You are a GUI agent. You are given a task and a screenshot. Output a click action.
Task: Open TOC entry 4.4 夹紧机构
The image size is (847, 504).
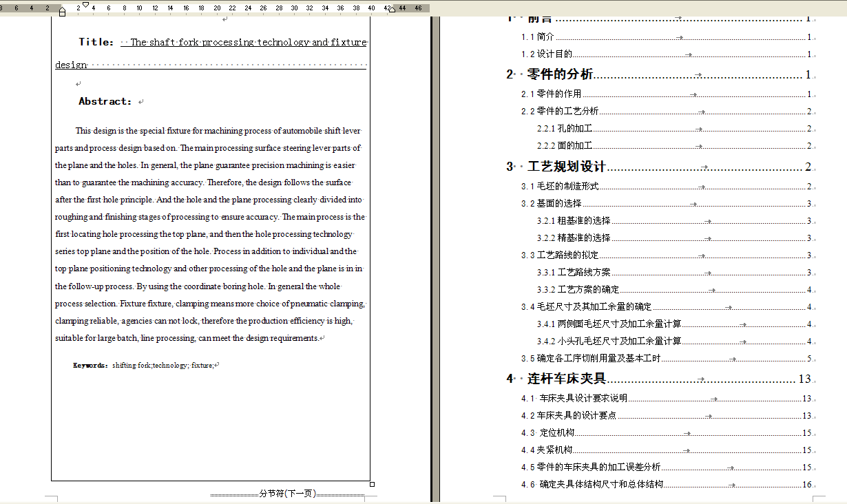coord(667,450)
